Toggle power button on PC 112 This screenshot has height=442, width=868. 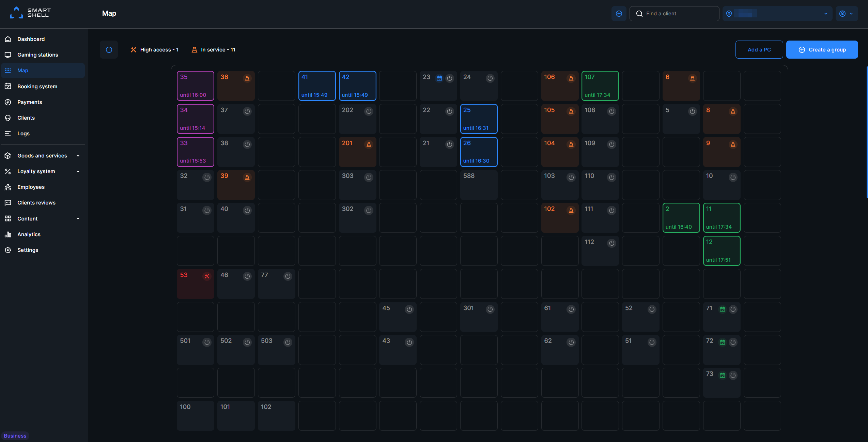click(612, 243)
